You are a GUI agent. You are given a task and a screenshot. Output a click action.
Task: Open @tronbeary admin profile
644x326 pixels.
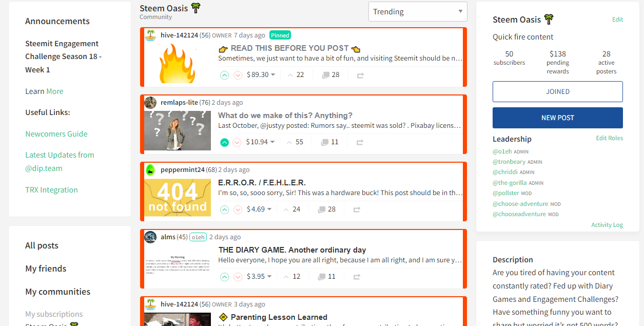coord(509,162)
